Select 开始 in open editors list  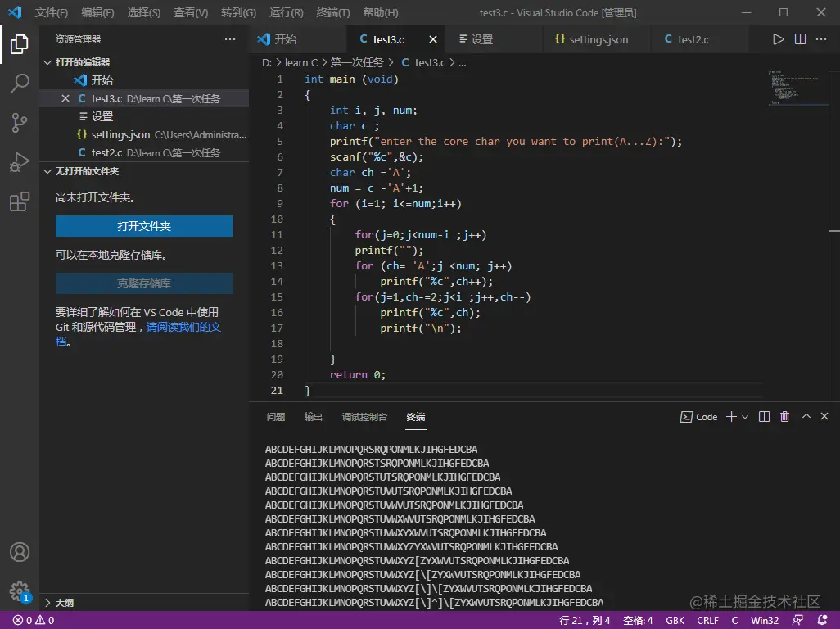[145, 80]
